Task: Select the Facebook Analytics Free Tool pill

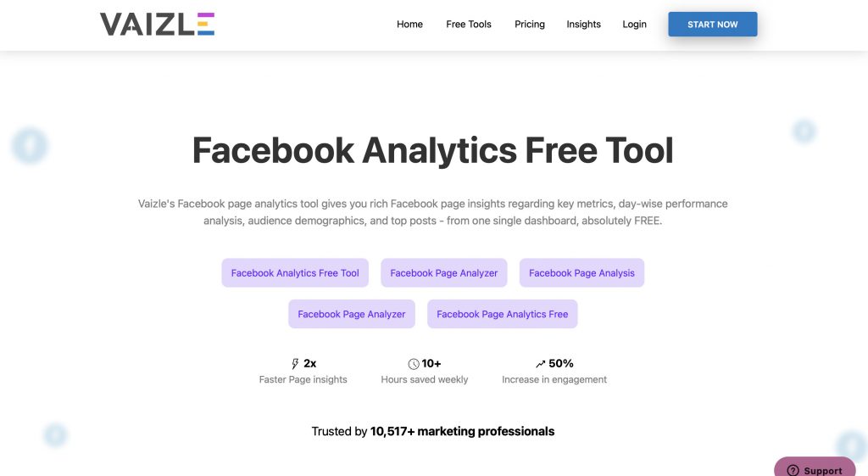Action: (x=295, y=272)
